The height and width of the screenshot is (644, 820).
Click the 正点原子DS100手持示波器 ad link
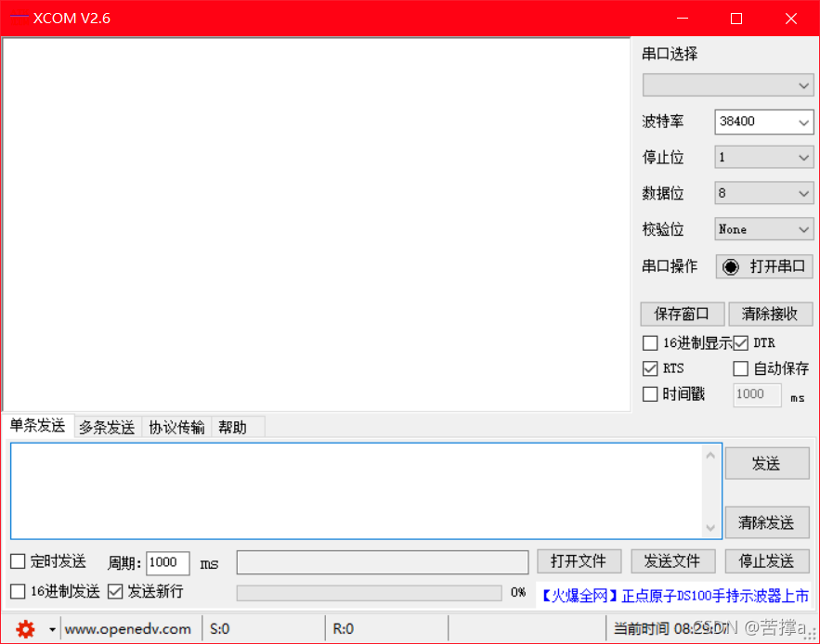tap(675, 596)
